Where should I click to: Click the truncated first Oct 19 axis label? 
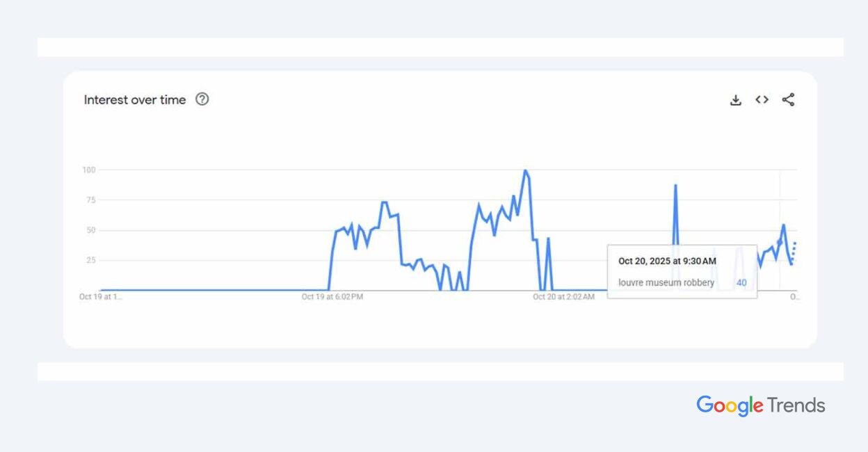click(101, 297)
